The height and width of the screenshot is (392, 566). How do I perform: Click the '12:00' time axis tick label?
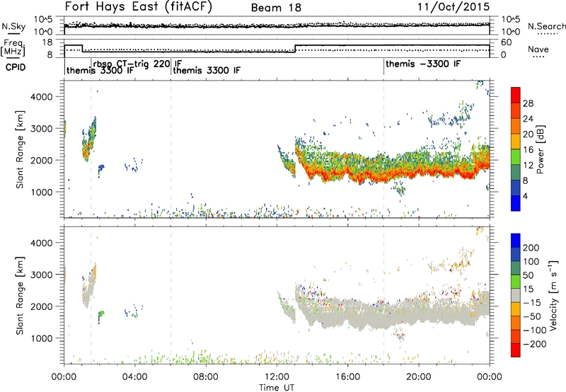[277, 377]
